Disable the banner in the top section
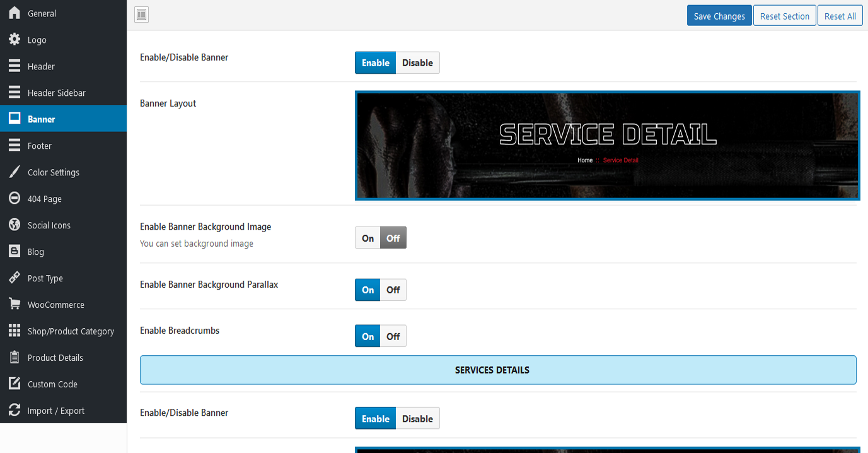The image size is (868, 453). tap(417, 63)
